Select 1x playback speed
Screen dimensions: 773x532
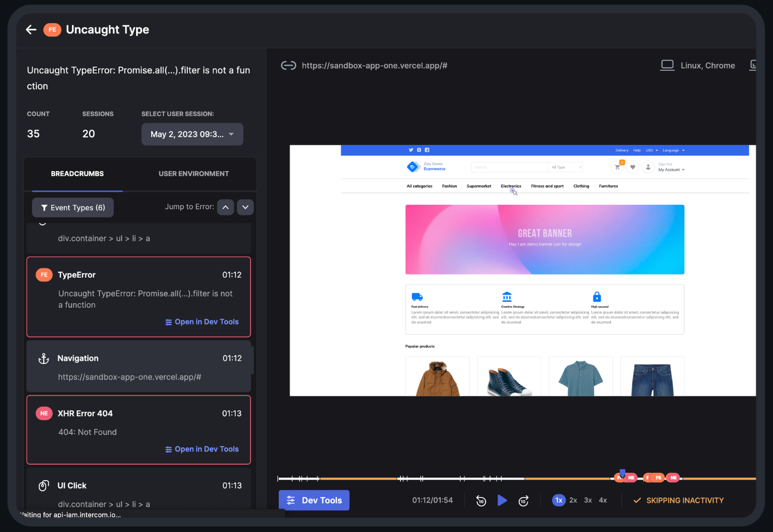point(558,500)
